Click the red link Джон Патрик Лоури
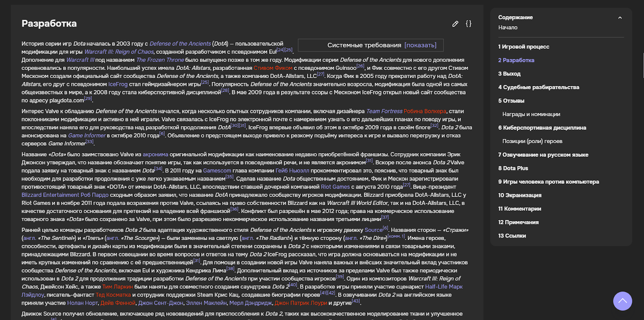644x320 pixels. [x=301, y=303]
